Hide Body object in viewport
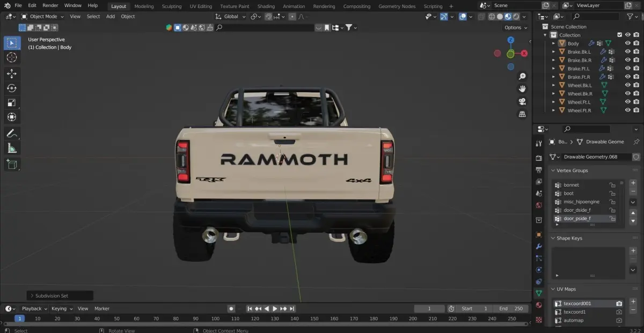 (627, 43)
